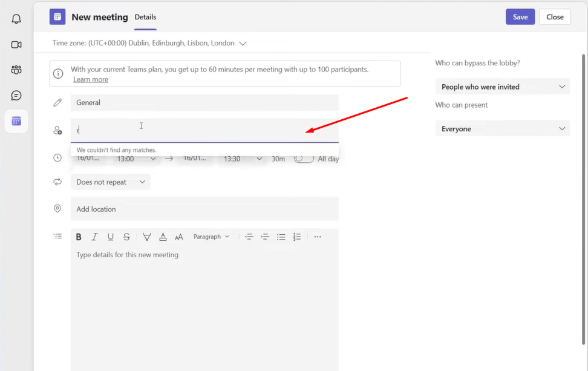Apply Strikethrough formatting to meeting details
The height and width of the screenshot is (371, 588).
(x=126, y=237)
